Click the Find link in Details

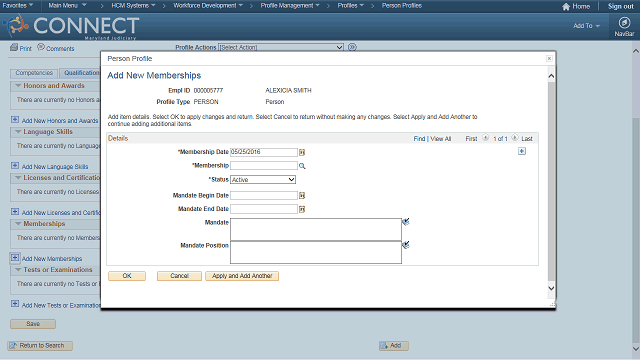pyautogui.click(x=419, y=139)
